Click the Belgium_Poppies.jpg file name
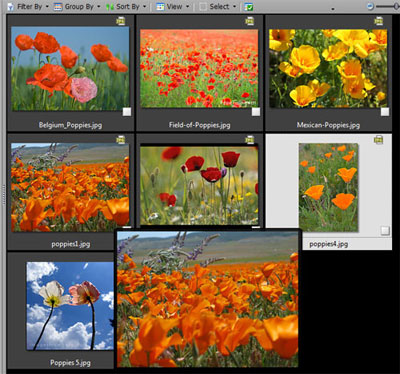 click(x=70, y=125)
